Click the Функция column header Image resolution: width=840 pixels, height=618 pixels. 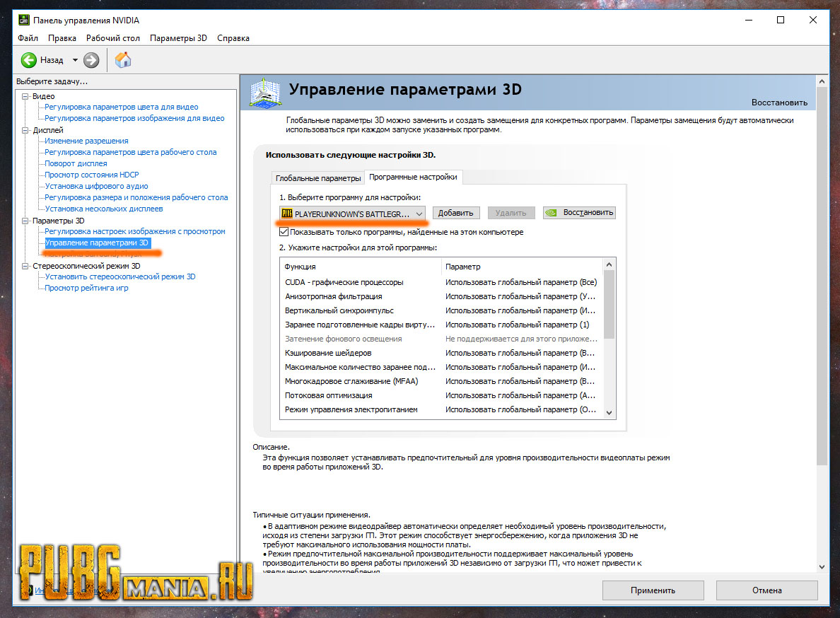361,267
